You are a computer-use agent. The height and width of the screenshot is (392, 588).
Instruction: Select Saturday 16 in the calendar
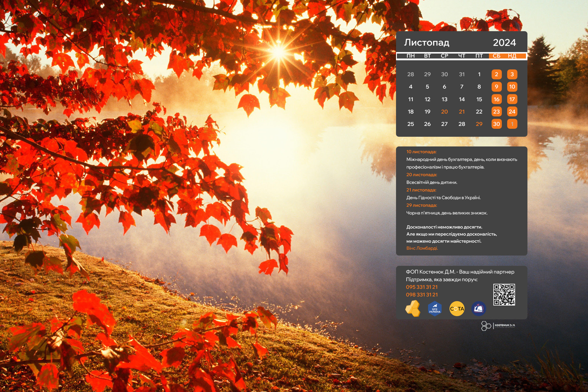pos(497,99)
